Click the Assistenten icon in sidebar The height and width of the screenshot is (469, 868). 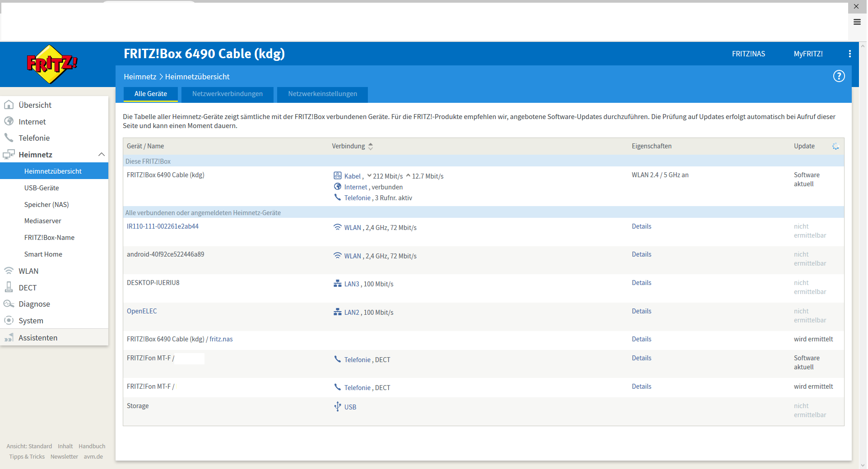click(9, 337)
